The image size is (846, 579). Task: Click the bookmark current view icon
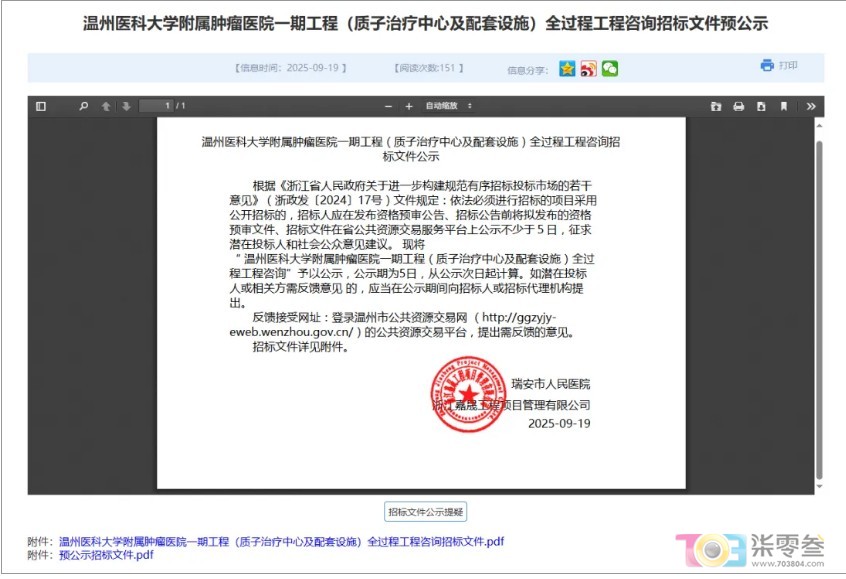[784, 106]
